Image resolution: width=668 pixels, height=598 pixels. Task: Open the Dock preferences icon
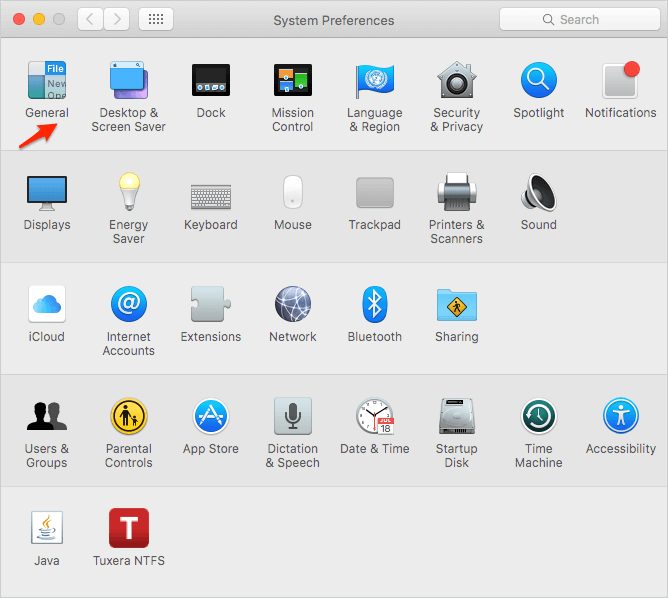211,80
